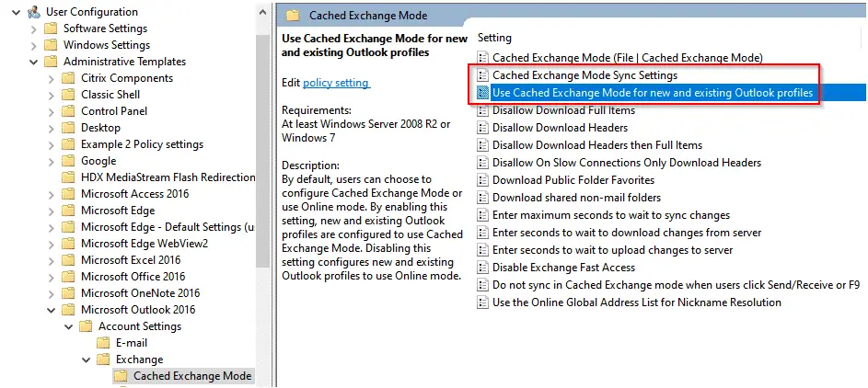
Task: Click policy icon for Disable Exchange Fast Access
Action: tap(483, 268)
